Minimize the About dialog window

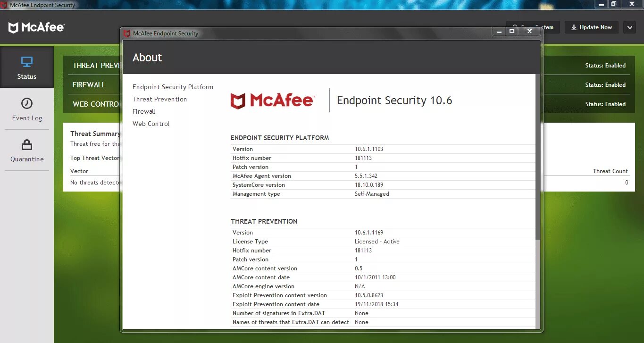(499, 32)
